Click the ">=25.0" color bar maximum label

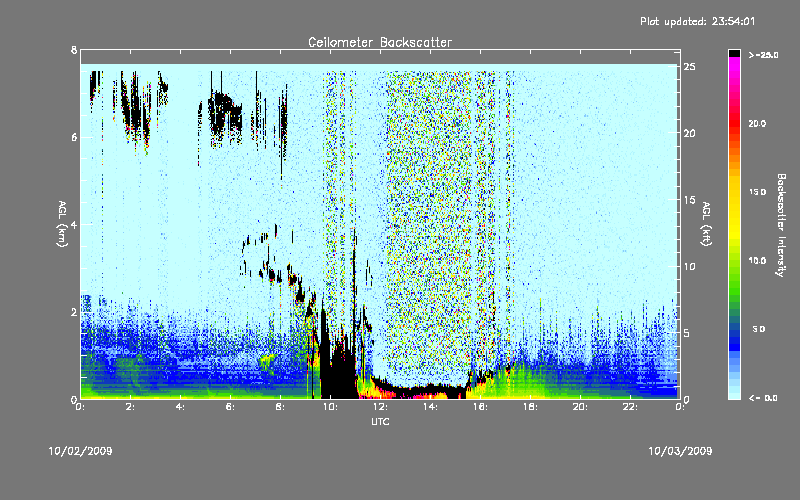coord(764,55)
